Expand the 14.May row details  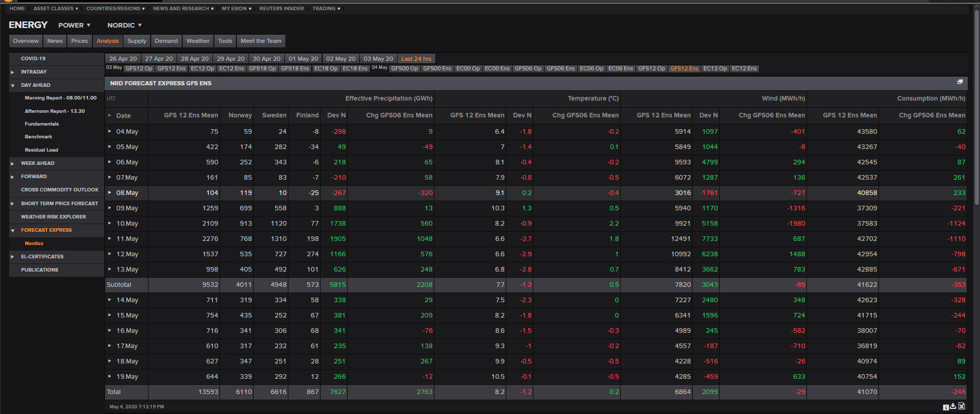coord(110,300)
